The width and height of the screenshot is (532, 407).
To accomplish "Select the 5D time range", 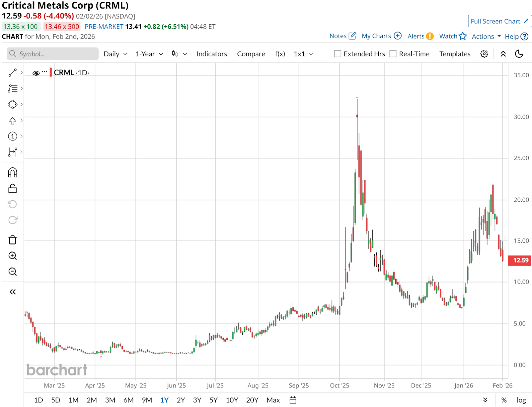I will point(56,400).
